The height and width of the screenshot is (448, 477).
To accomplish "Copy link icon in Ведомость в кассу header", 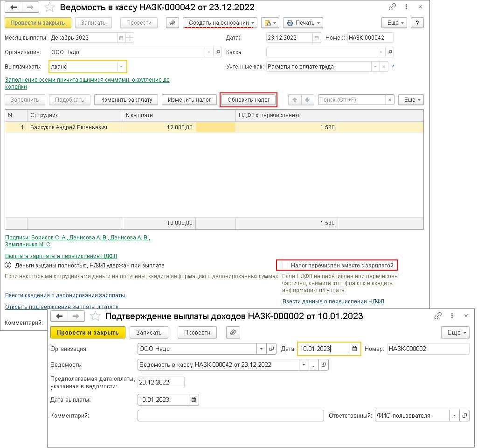I will pos(393,7).
